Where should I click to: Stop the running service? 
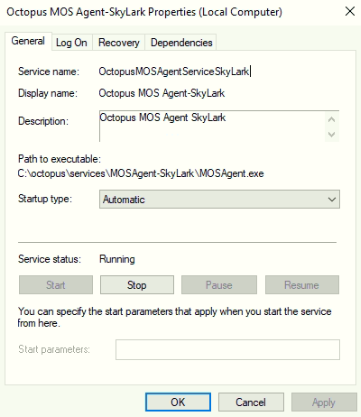tap(137, 285)
